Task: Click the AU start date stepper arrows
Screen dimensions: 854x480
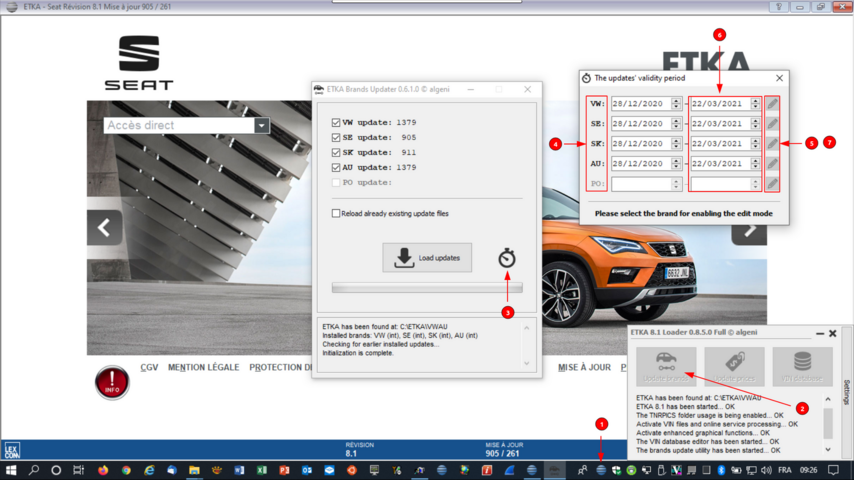Action: (676, 163)
